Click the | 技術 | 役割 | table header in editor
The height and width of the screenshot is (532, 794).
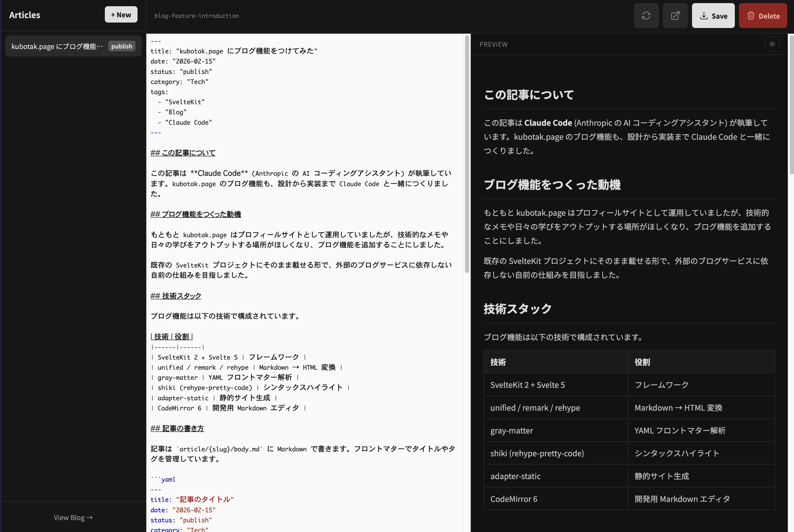coord(172,337)
